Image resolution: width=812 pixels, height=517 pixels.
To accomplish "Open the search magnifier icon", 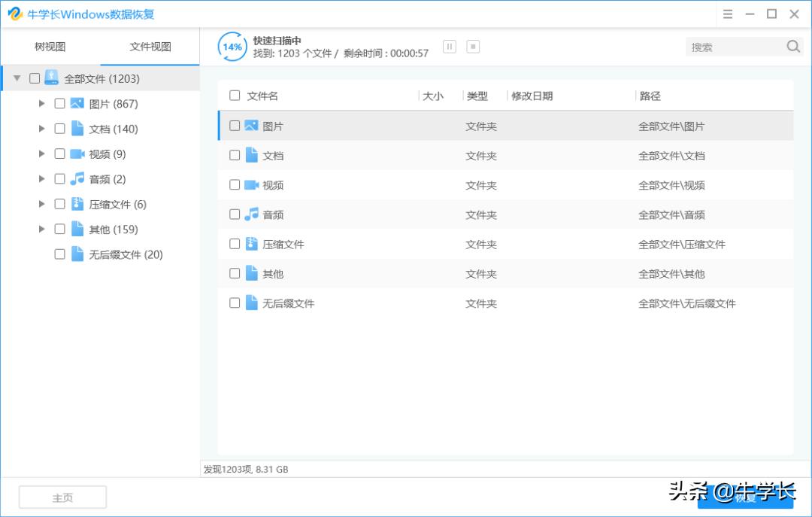I will (793, 46).
